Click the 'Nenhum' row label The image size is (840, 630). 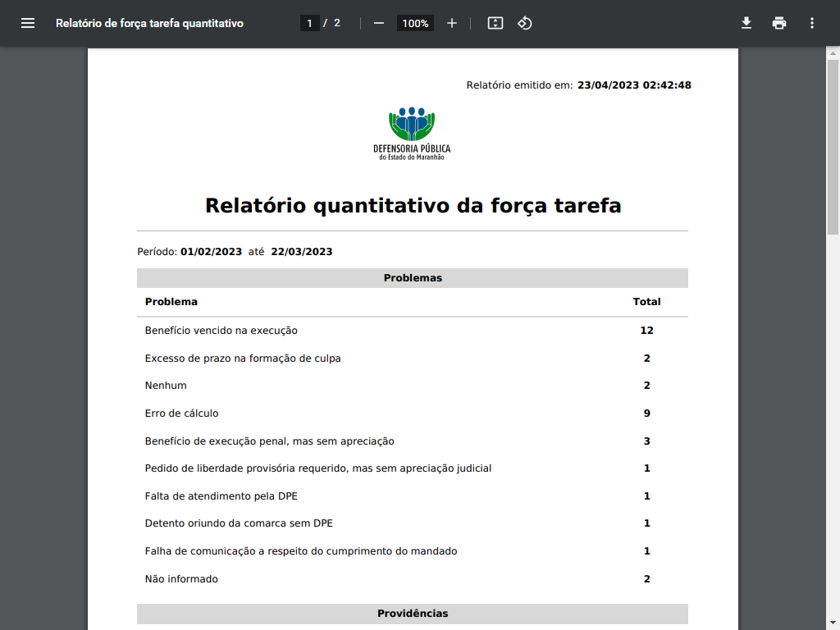click(x=166, y=386)
